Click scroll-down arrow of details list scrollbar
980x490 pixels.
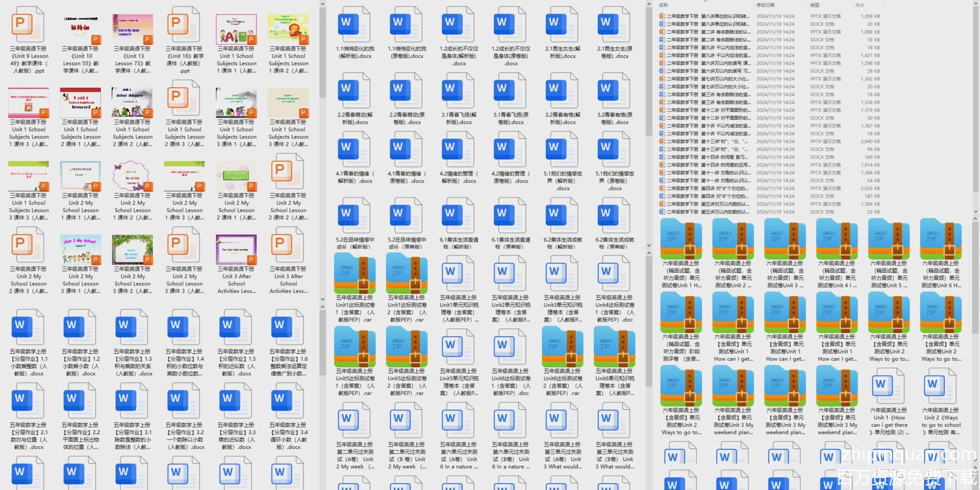(975, 212)
